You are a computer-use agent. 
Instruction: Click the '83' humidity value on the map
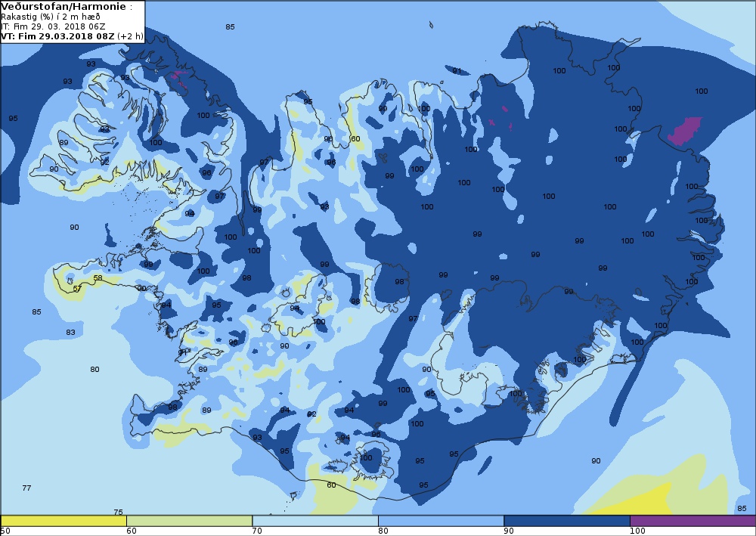point(70,332)
